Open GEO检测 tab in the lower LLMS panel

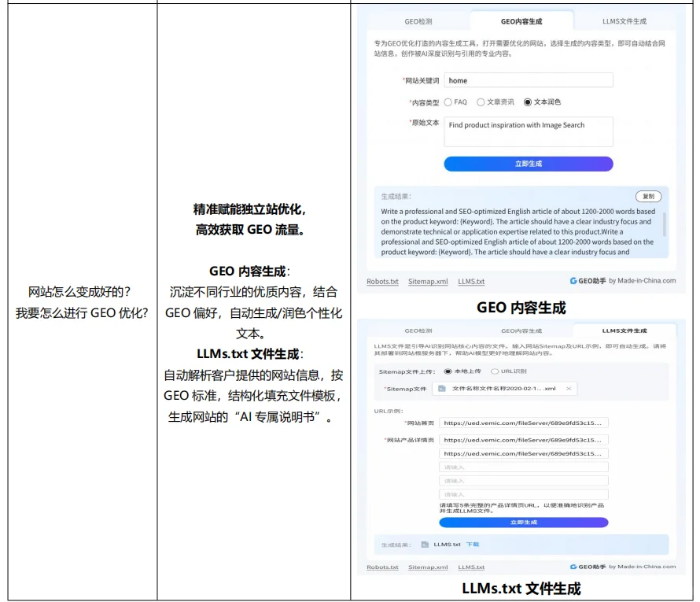418,331
